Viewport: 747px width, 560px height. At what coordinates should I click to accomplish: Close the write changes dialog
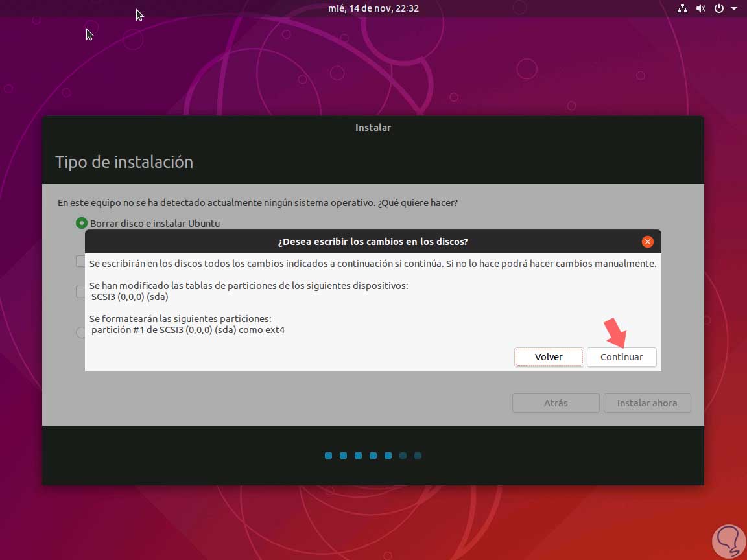tap(647, 242)
